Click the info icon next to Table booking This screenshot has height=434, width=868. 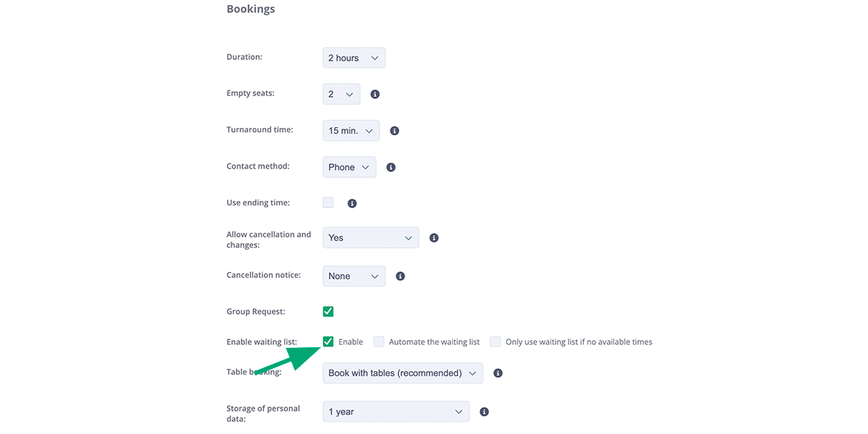click(497, 373)
